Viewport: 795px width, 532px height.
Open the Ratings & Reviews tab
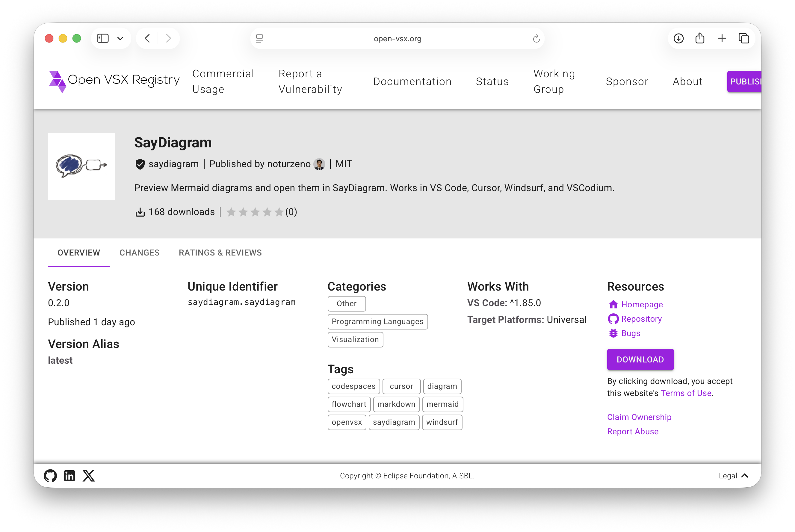tap(220, 253)
